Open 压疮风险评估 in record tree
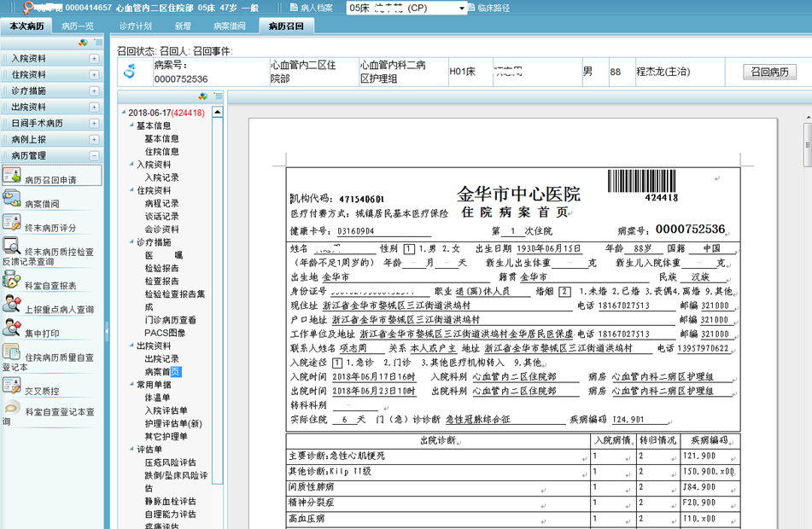812x529 pixels. click(x=171, y=462)
